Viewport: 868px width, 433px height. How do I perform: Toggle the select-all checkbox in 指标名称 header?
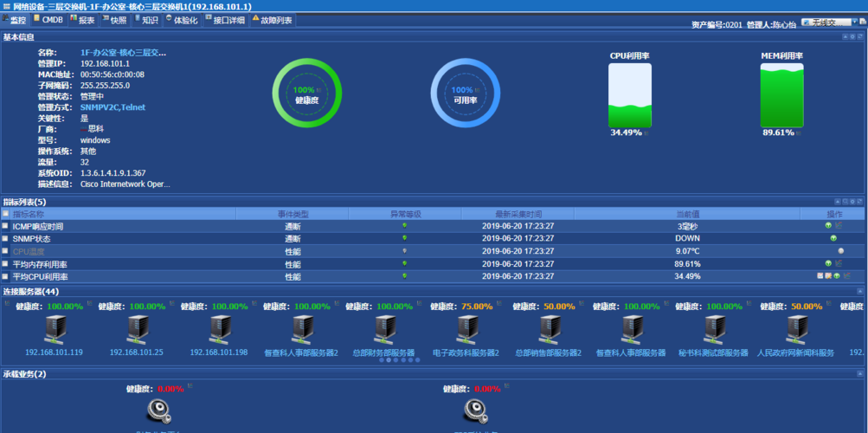5,214
